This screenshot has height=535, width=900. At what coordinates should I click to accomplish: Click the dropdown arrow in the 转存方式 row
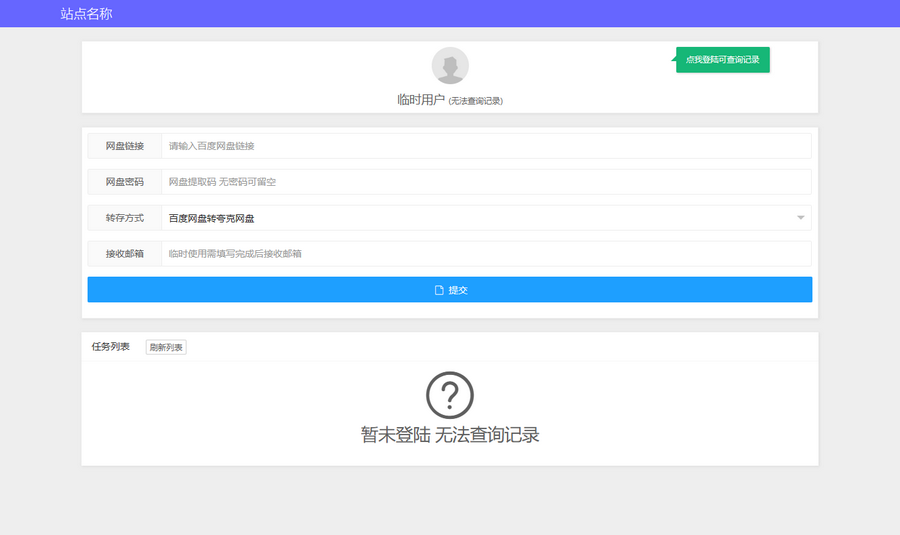pyautogui.click(x=801, y=218)
